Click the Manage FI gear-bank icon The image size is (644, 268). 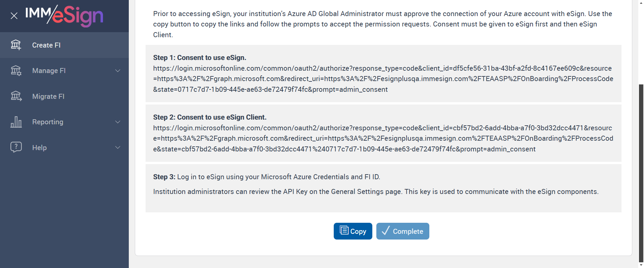coord(16,71)
